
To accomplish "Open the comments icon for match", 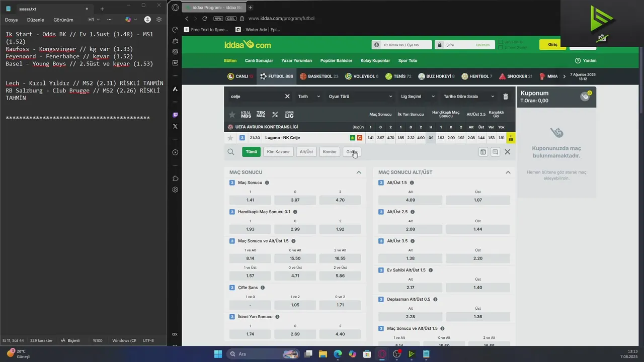I will tap(495, 152).
